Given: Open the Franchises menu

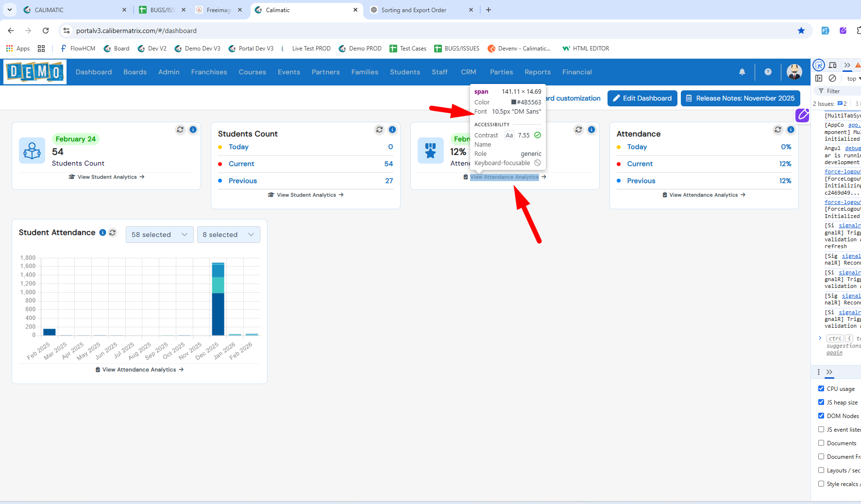Looking at the screenshot, I should click(x=209, y=72).
